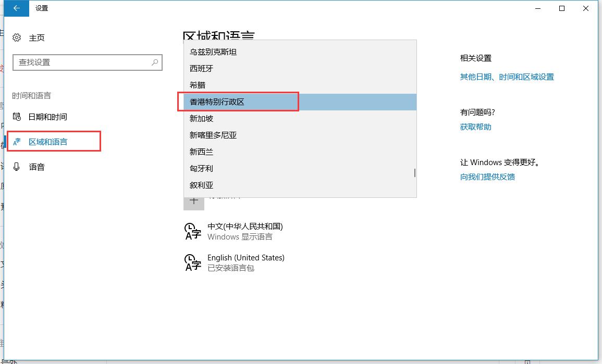Click the A字 icon beside 中文(中华人民共和国)
602x364 pixels.
tap(192, 231)
